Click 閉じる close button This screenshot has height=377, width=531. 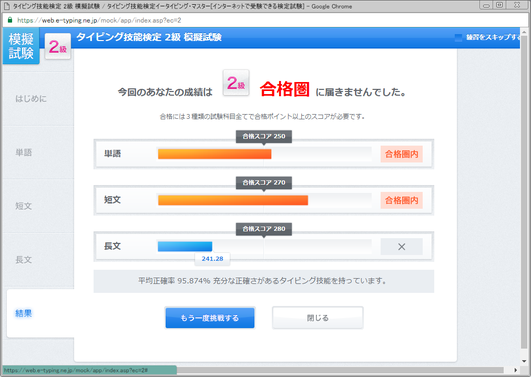(x=318, y=318)
